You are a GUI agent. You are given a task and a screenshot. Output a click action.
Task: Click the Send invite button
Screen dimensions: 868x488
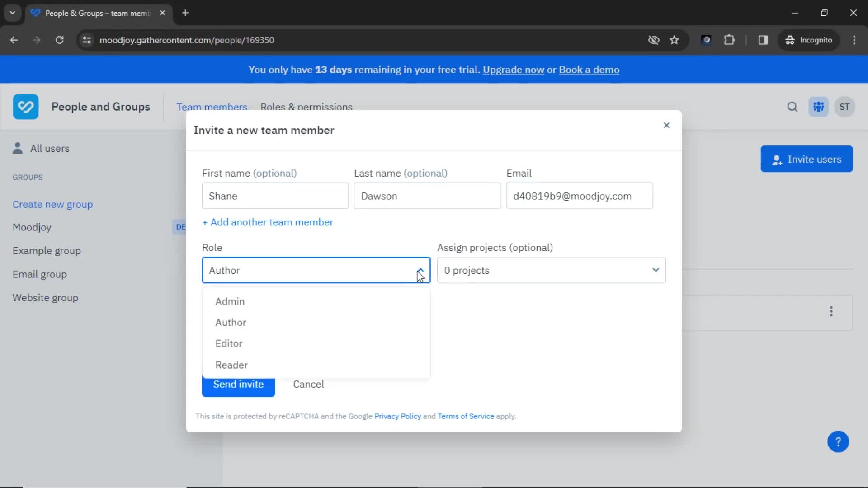238,385
